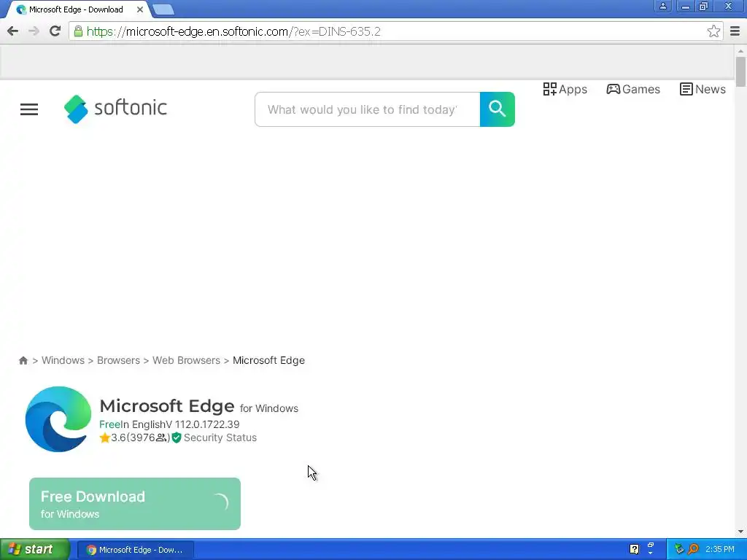
Task: Click the magnifier search button
Action: tap(497, 109)
